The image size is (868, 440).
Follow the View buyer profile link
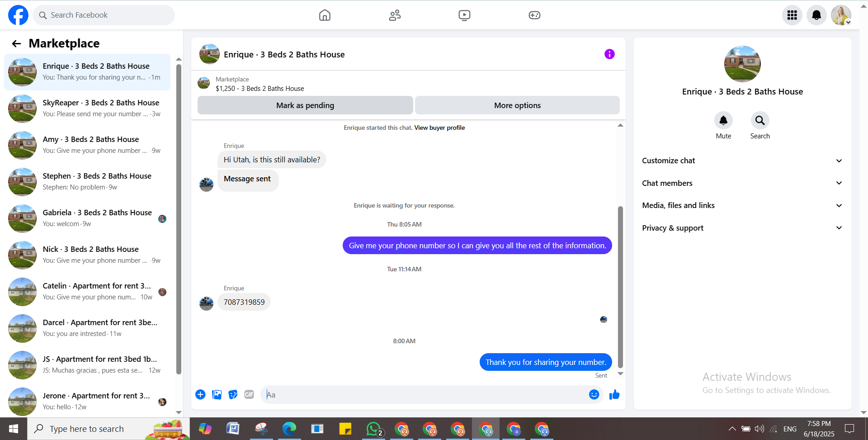439,128
